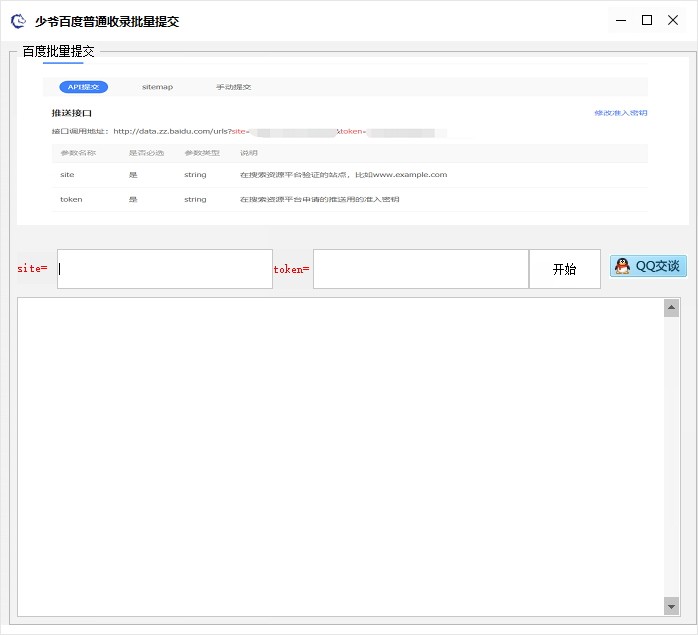Click the red token= label
The image size is (698, 635).
(291, 269)
